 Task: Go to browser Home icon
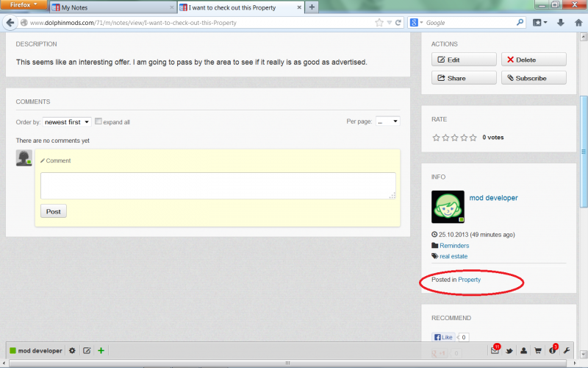point(578,23)
